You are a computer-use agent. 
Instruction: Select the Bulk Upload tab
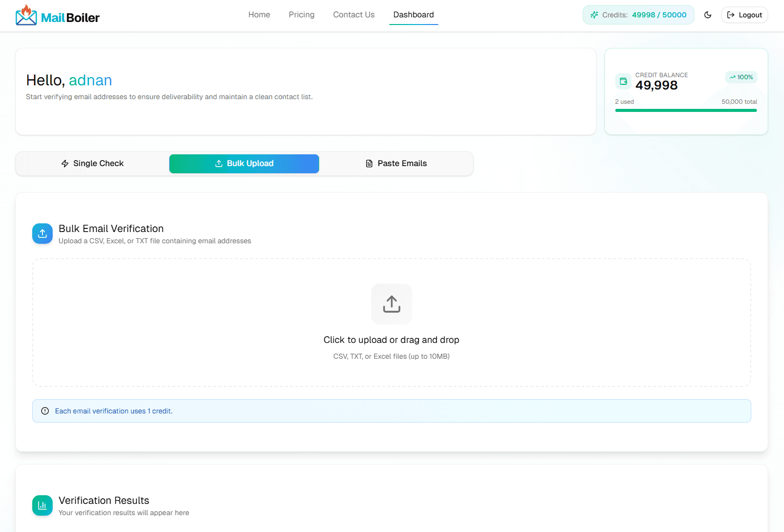tap(244, 163)
